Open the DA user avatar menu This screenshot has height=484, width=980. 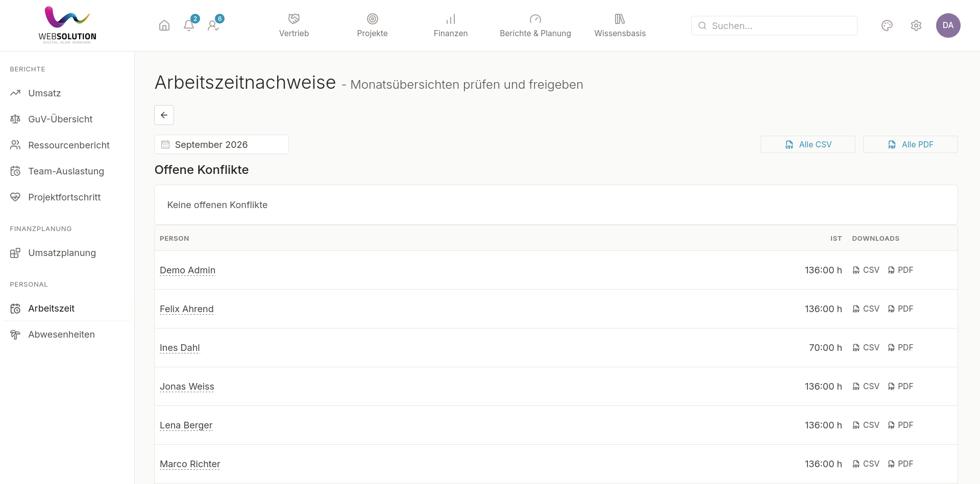tap(948, 26)
